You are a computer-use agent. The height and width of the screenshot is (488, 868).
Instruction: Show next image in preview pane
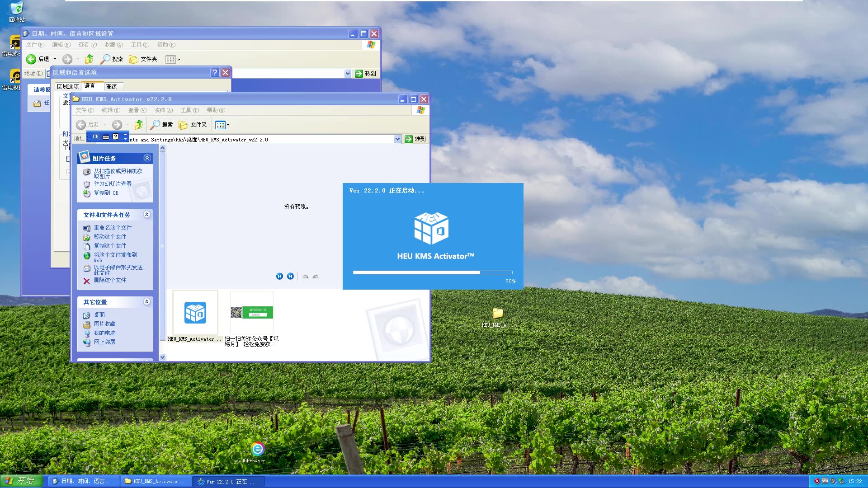coord(290,276)
